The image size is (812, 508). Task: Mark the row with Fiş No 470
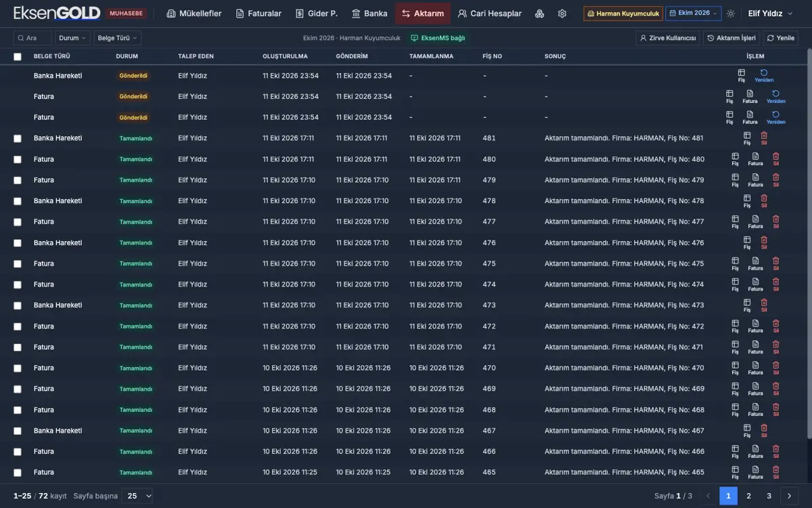18,368
